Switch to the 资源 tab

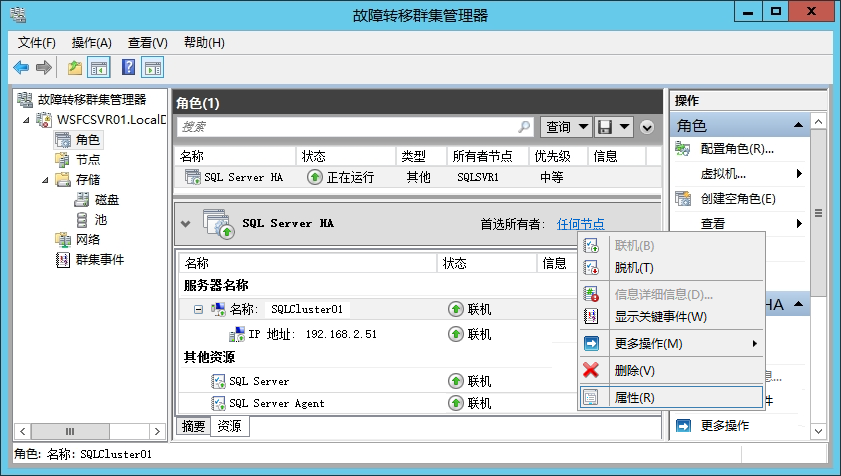point(230,426)
